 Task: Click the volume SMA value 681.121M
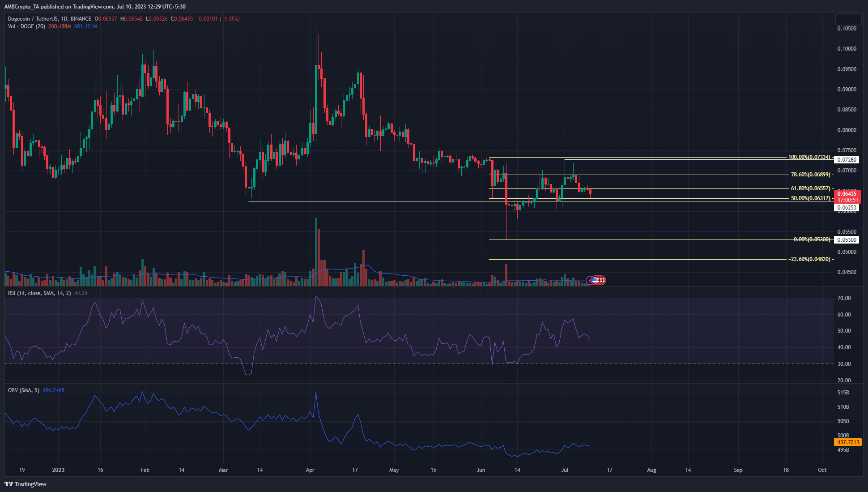85,26
